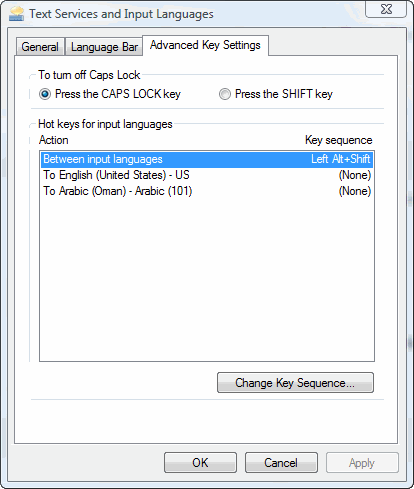
Task: Close the Text Services and Input Languages dialog
Action: coord(386,9)
